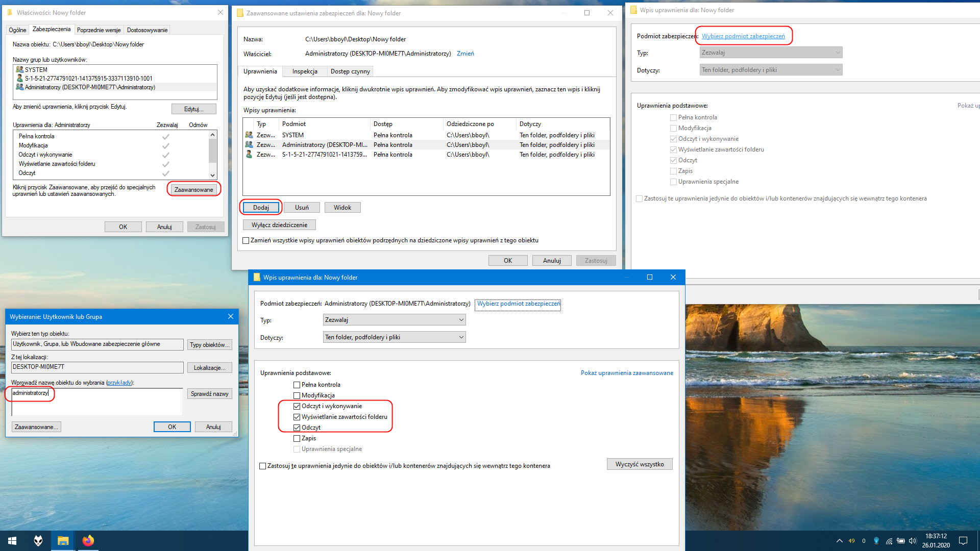
Task: Click the Dodaj button
Action: (x=261, y=208)
